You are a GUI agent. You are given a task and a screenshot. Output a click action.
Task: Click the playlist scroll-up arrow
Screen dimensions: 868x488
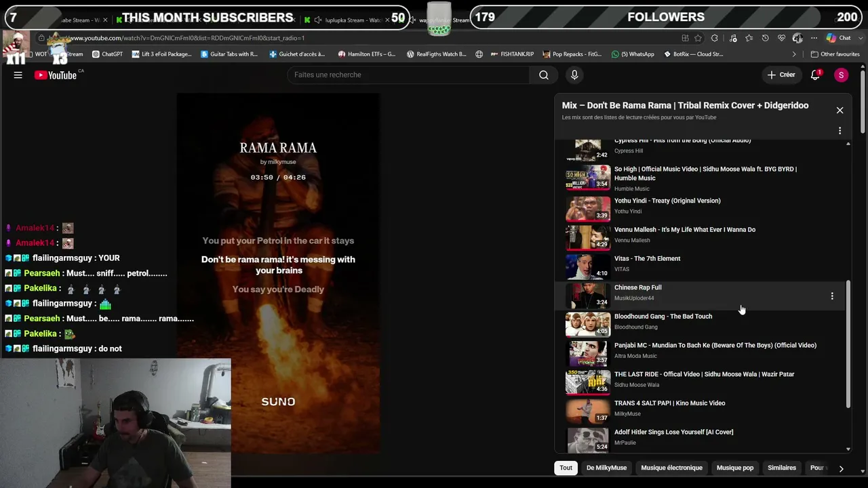click(x=848, y=144)
